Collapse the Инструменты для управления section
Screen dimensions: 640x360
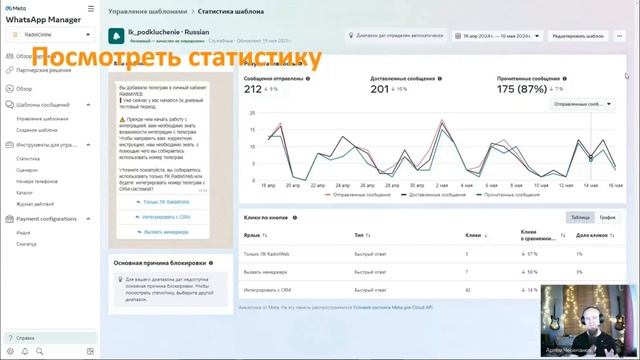pyautogui.click(x=88, y=145)
